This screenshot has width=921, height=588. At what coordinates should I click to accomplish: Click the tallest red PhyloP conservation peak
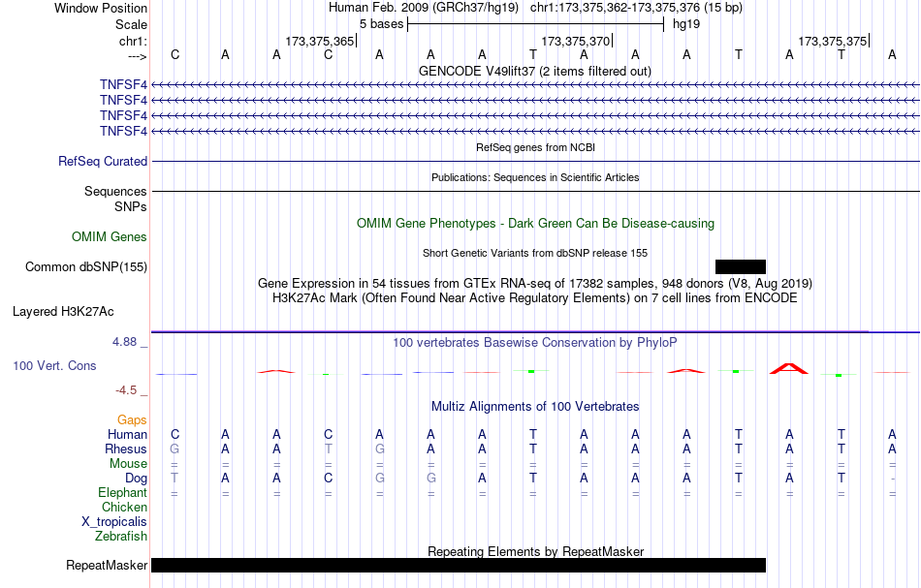point(789,368)
